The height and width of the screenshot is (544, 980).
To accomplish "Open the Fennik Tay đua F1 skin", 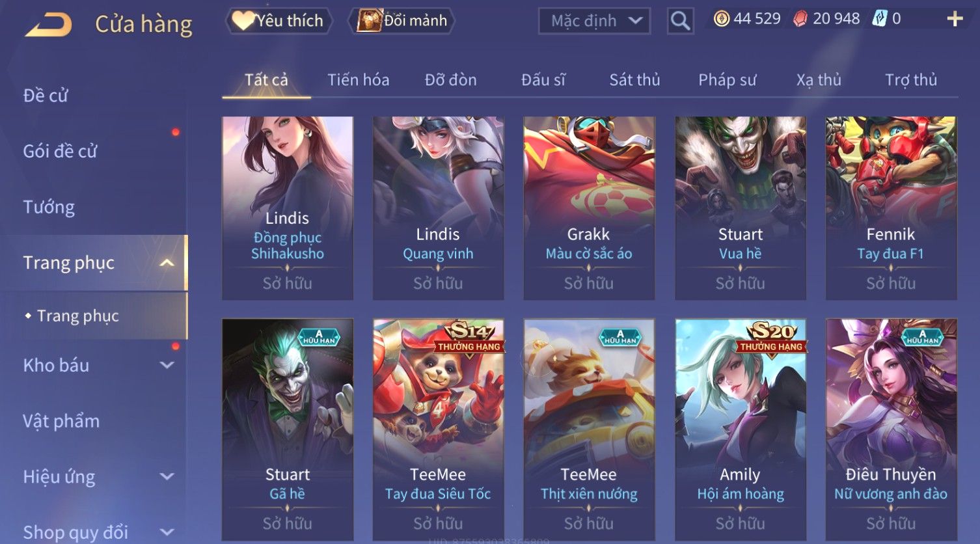I will tap(891, 208).
